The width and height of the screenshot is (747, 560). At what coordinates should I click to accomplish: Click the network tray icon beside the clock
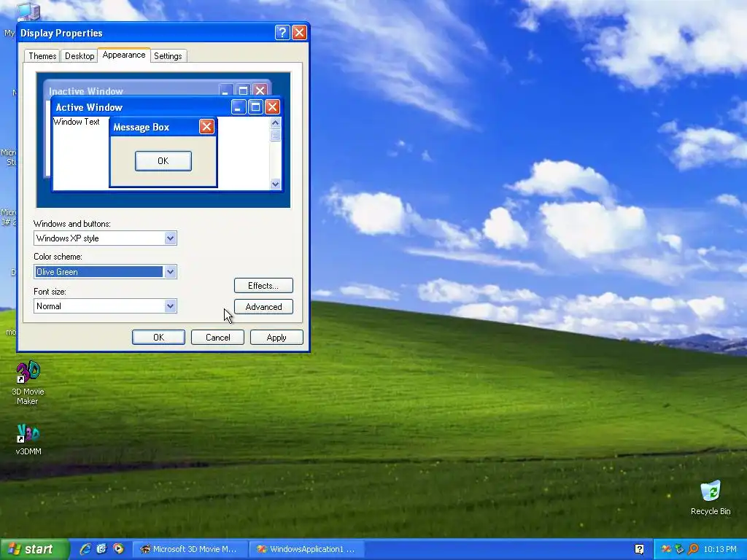(679, 549)
